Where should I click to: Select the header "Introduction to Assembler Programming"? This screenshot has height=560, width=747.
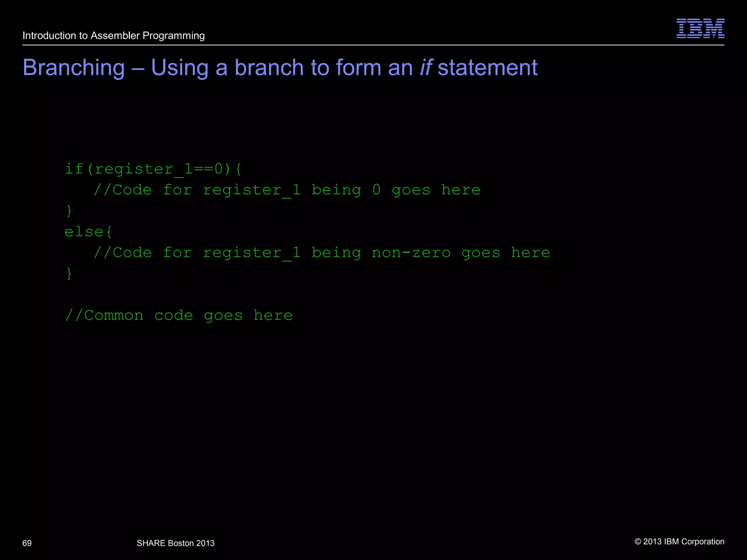click(x=113, y=36)
